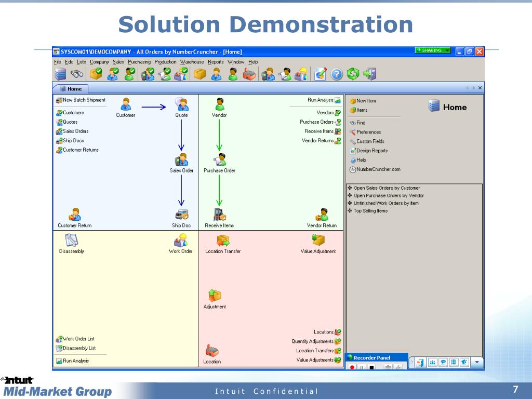Open the Lists menu
Screen dimensions: 532x399
[x=81, y=62]
